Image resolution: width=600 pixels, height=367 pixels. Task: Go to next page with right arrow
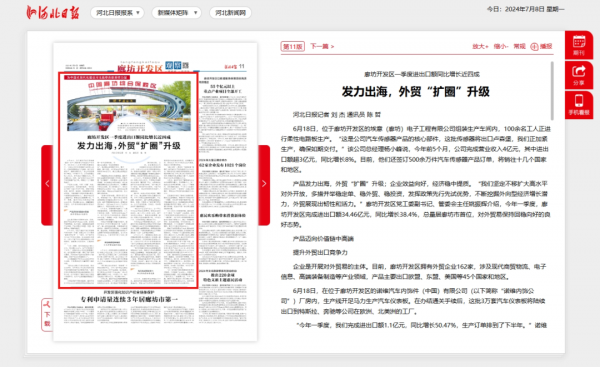(264, 185)
